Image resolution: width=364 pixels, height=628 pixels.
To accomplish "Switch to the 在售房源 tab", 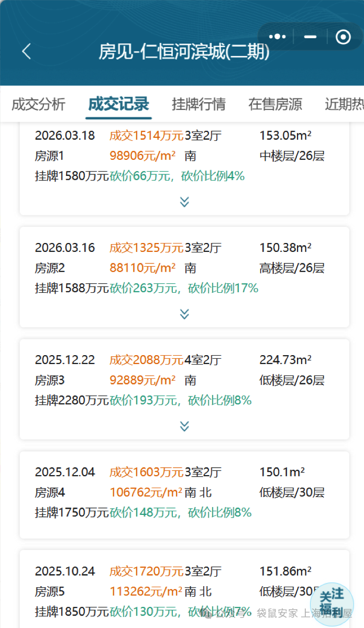I will (275, 104).
